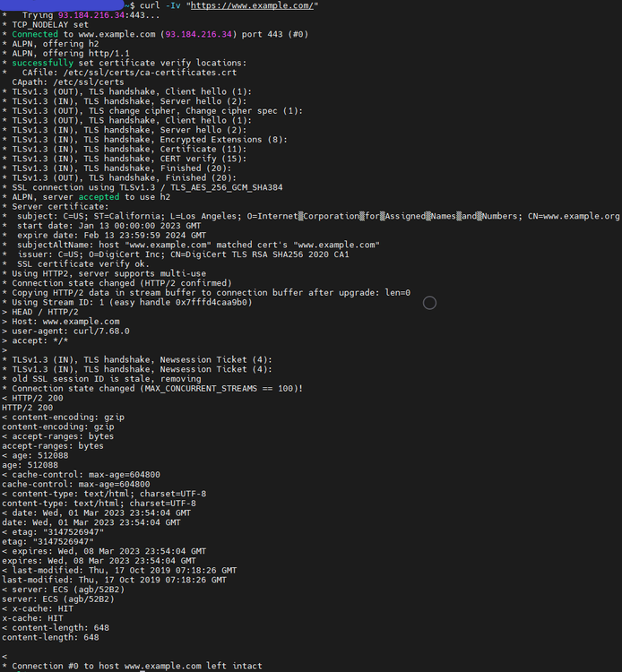Click the "HEAD / HTTP/2" request line
This screenshot has width=622, height=672.
tap(42, 311)
